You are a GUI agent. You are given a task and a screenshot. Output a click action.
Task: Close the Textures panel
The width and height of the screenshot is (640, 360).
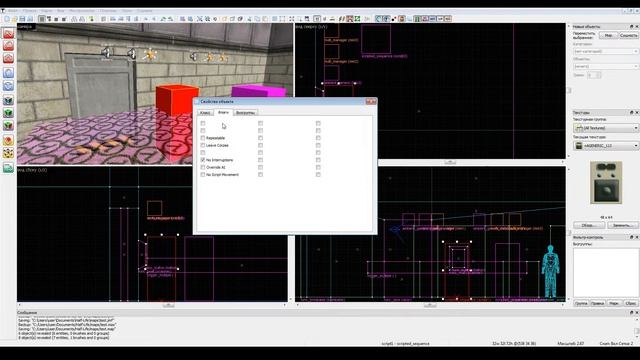click(x=636, y=112)
